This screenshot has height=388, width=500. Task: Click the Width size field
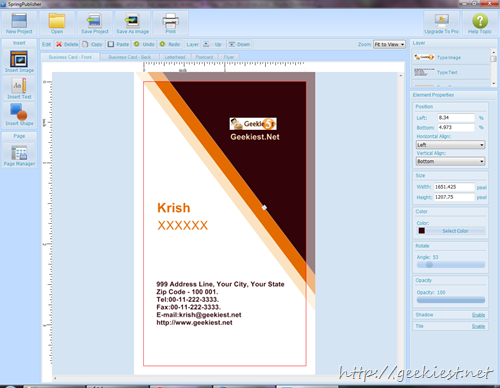[454, 187]
